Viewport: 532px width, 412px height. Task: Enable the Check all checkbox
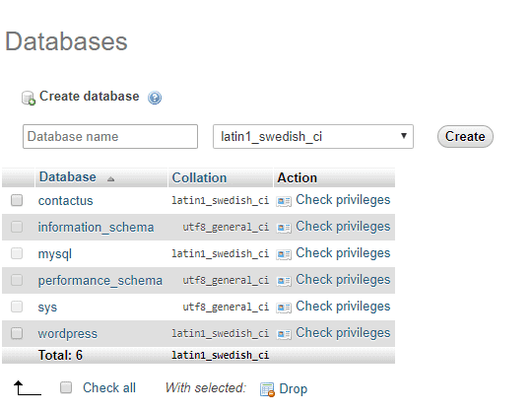66,387
